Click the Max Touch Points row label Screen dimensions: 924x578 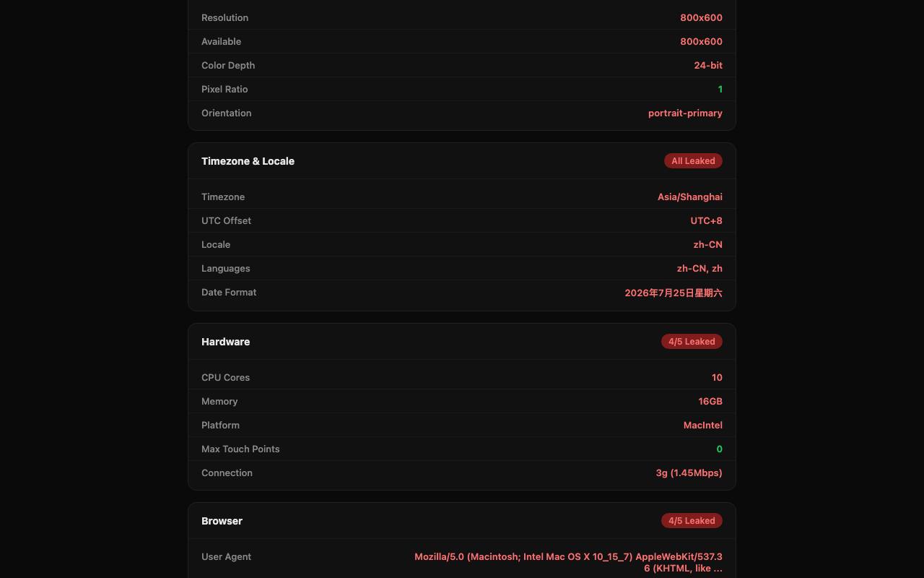(x=240, y=449)
